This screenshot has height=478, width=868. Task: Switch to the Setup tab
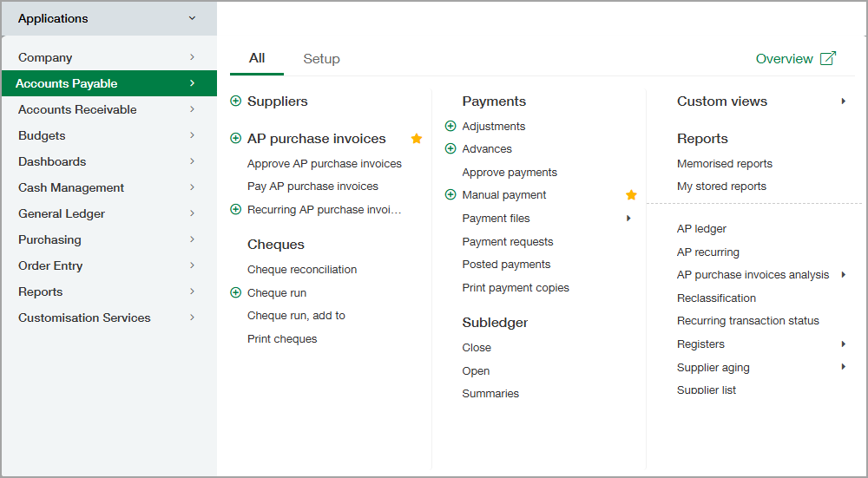click(x=321, y=59)
